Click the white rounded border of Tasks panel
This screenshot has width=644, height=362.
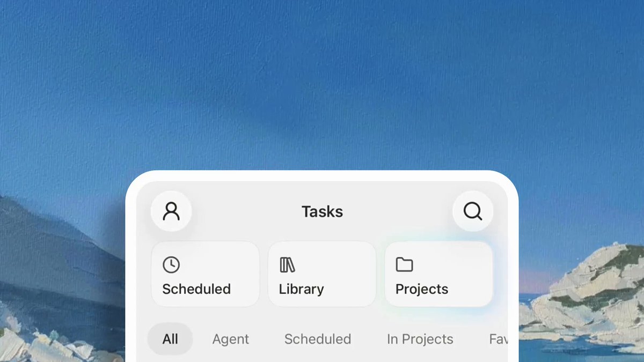(322, 175)
